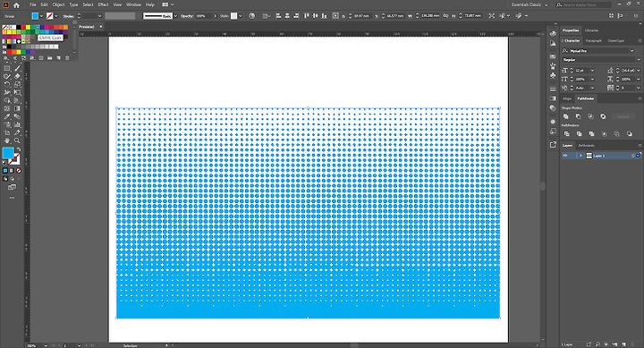644x348 pixels.
Task: Click the toolbar Fill color box
Action: (8, 153)
